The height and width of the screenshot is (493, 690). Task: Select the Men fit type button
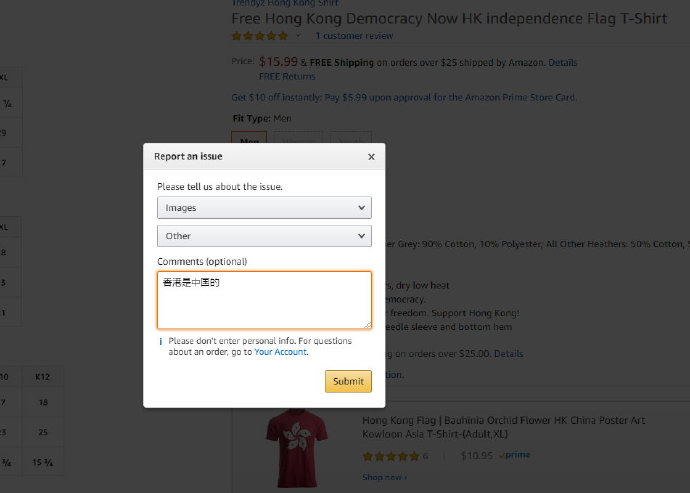tap(249, 138)
